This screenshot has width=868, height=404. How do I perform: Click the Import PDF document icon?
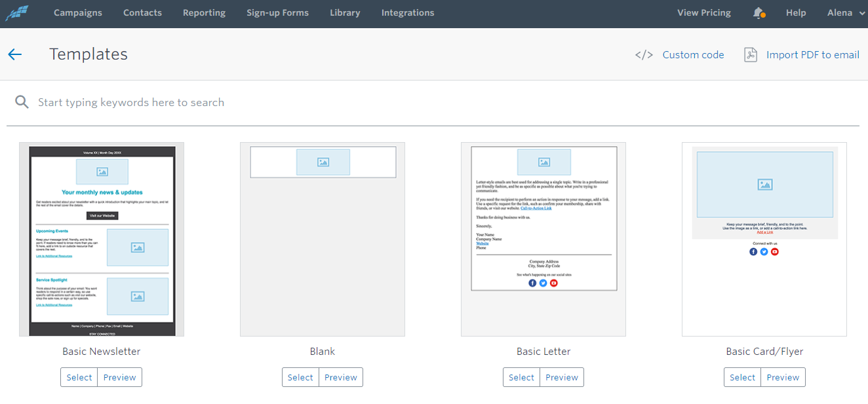click(x=751, y=55)
